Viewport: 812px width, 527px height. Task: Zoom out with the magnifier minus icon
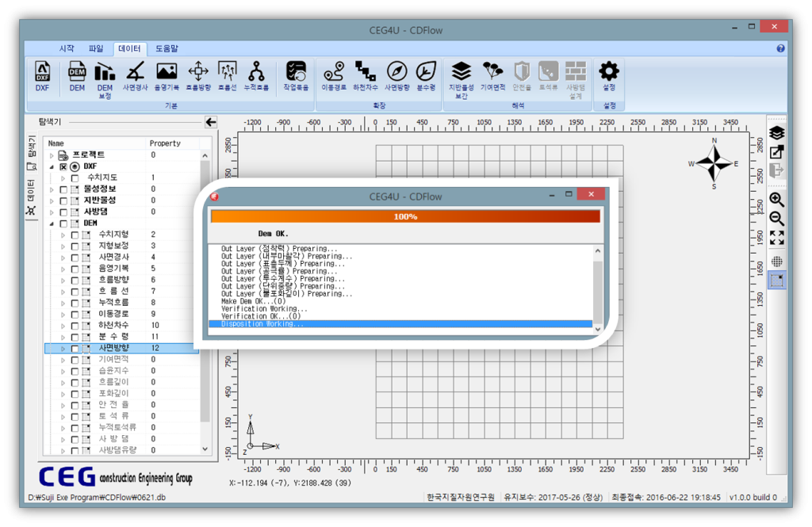(777, 219)
